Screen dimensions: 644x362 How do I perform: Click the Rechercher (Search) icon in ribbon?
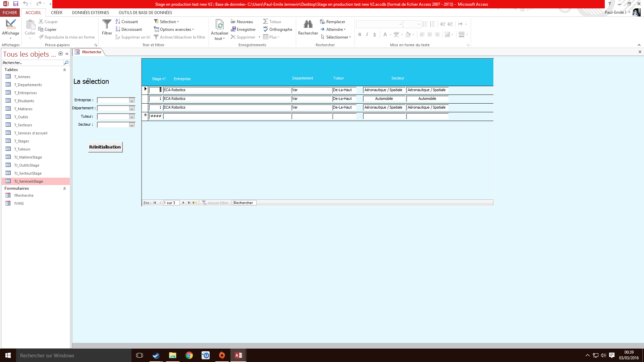click(308, 27)
